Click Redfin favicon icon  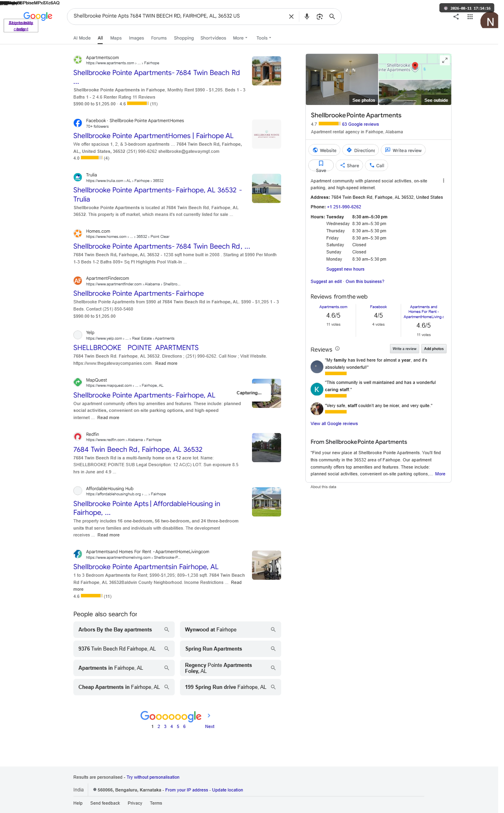[x=78, y=437]
